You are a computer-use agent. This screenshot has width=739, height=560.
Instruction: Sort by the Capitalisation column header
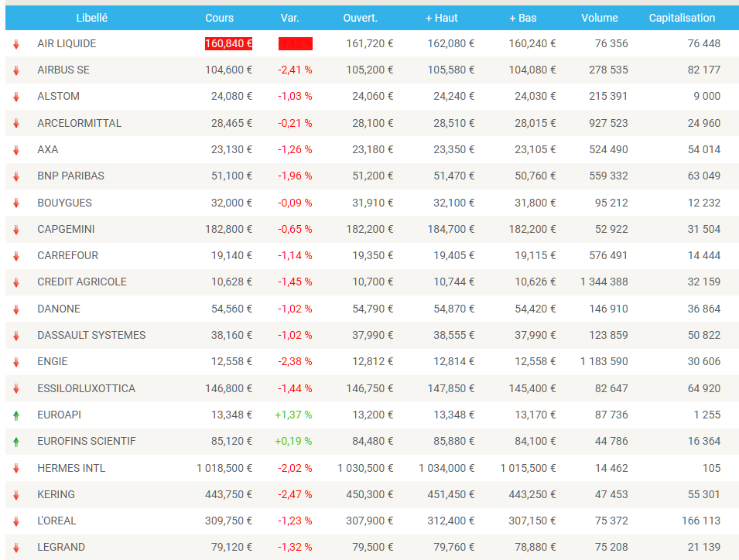[x=682, y=18]
